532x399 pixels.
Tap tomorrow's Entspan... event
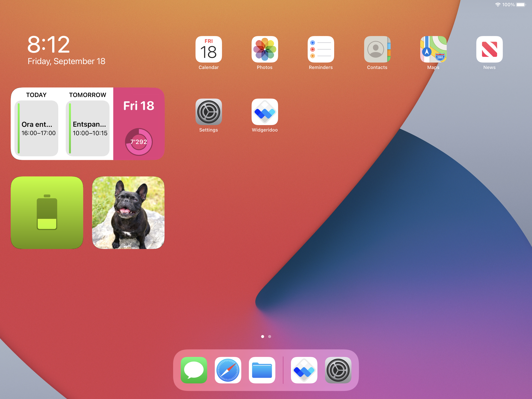(88, 128)
